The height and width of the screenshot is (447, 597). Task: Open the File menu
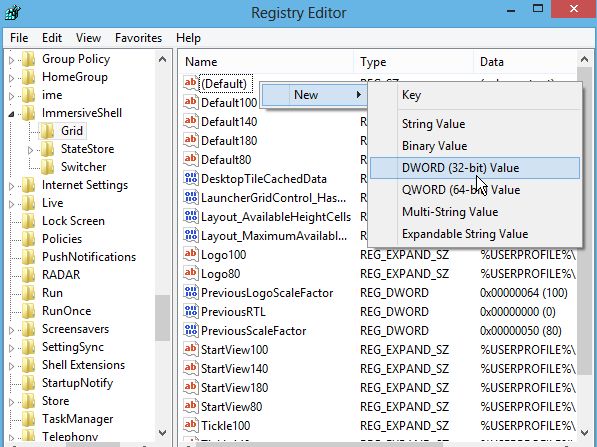19,38
